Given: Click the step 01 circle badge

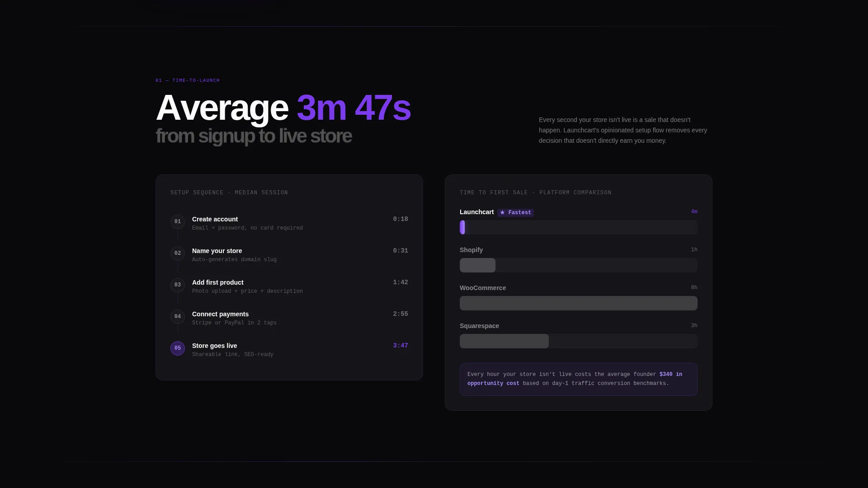Looking at the screenshot, I should tap(178, 222).
